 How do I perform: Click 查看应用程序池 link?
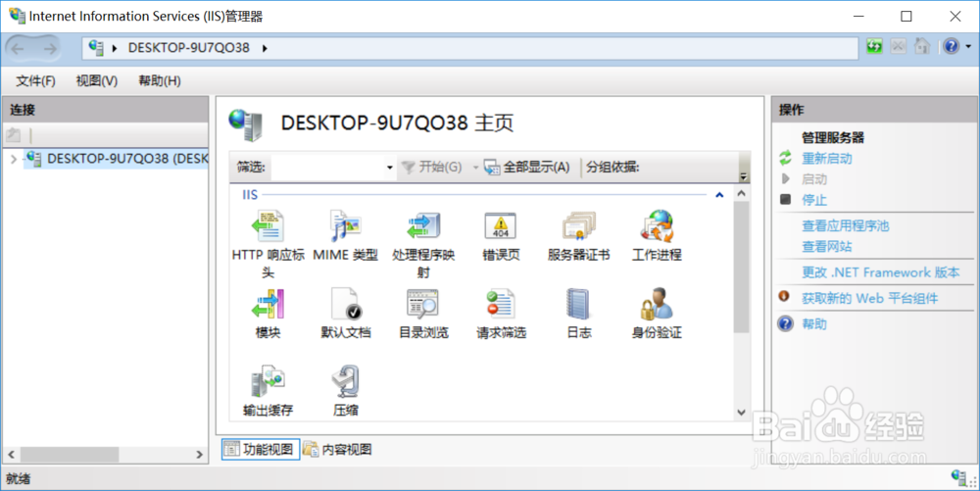[x=845, y=225]
